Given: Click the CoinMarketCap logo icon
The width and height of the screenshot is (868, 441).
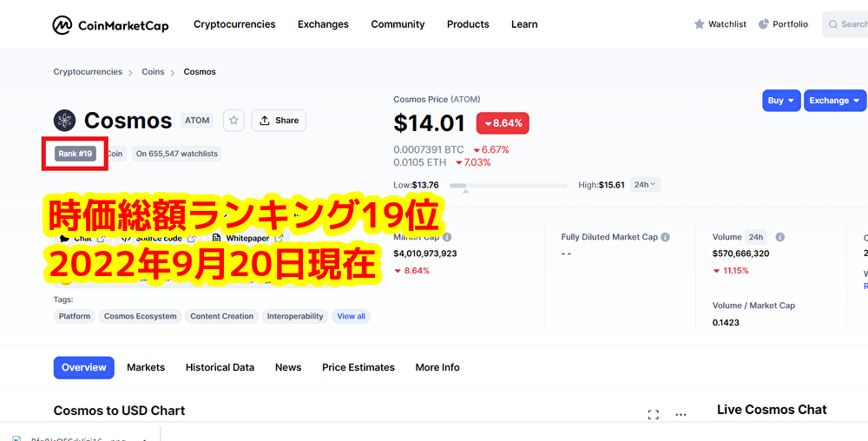Looking at the screenshot, I should (63, 25).
